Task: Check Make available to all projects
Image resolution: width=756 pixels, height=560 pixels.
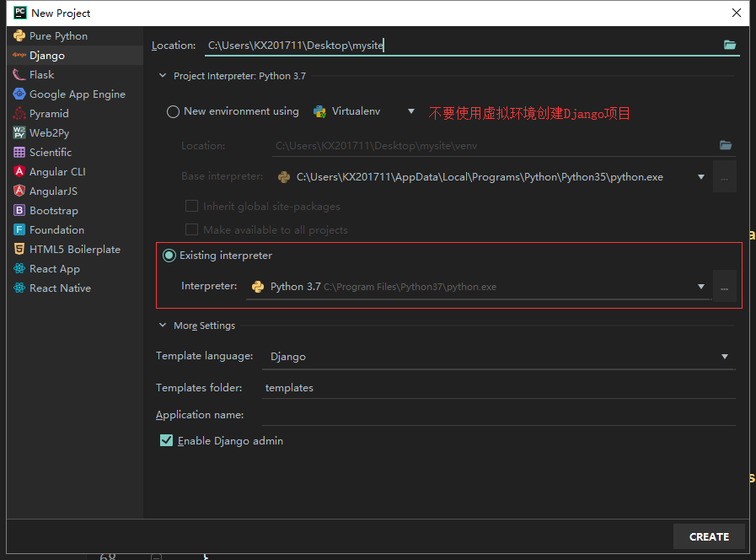Action: [x=191, y=229]
